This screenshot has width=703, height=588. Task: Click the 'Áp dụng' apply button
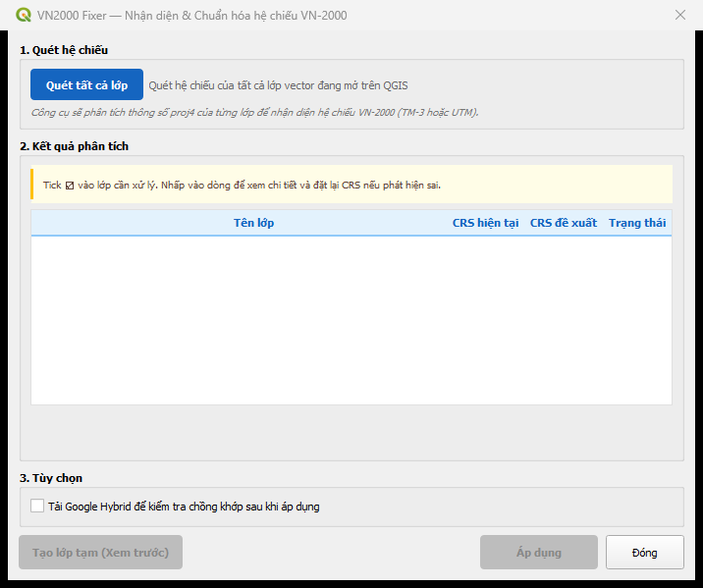tap(538, 552)
